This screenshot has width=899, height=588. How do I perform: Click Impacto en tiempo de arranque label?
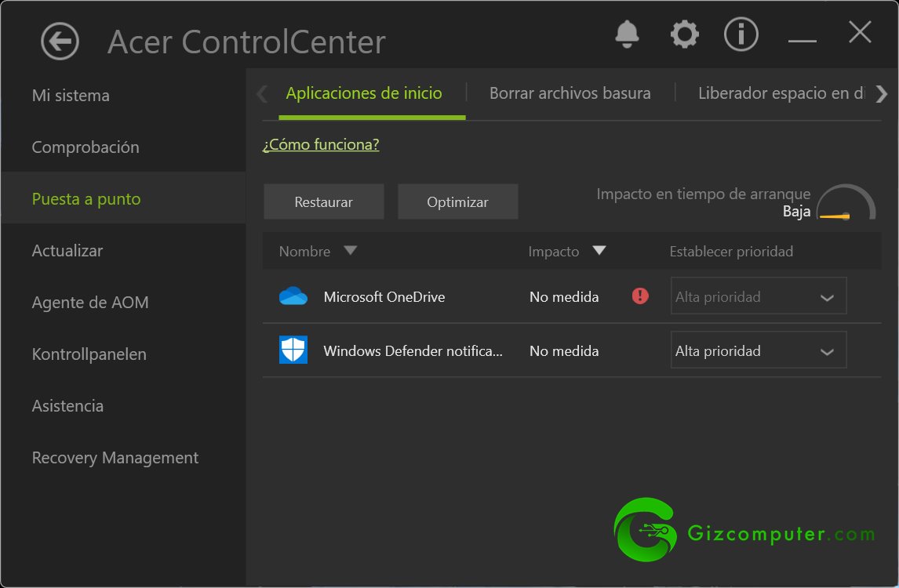[x=704, y=194]
